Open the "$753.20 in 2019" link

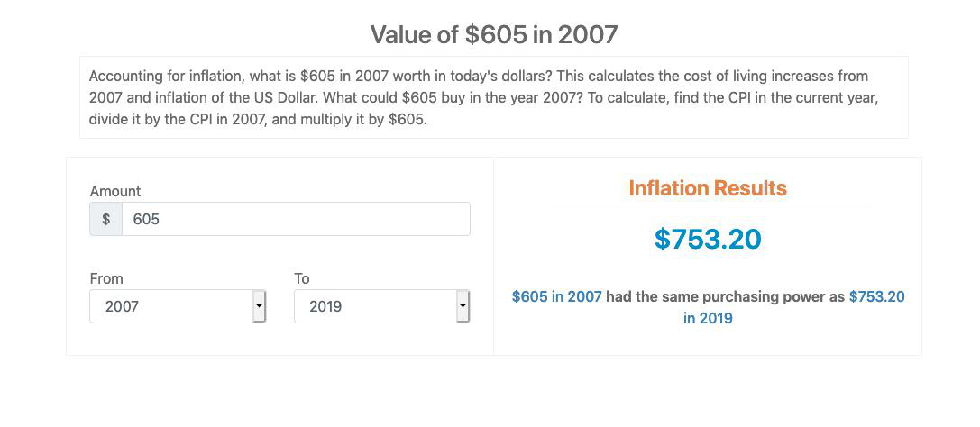(876, 296)
